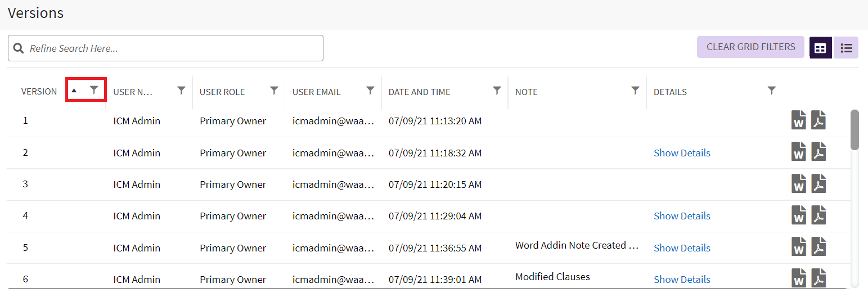Download PDF file for version 2
Viewport: 868px width, 306px height.
[818, 152]
